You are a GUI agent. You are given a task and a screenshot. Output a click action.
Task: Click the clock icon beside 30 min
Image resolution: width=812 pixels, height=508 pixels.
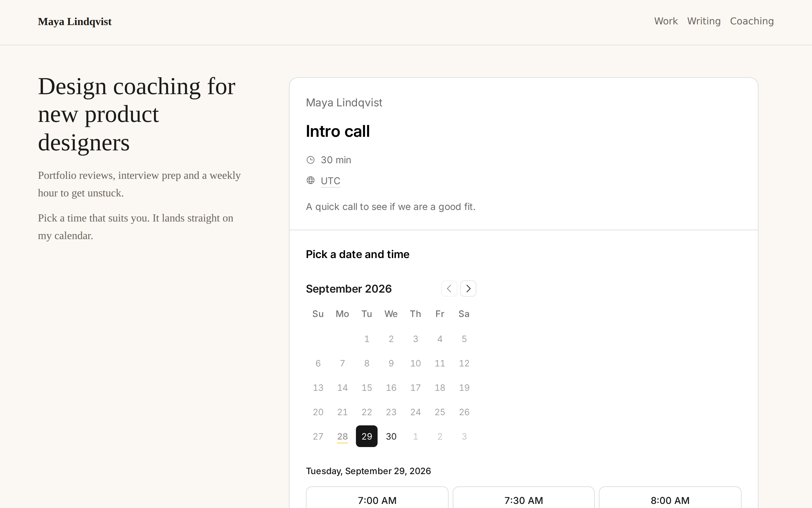(x=311, y=160)
